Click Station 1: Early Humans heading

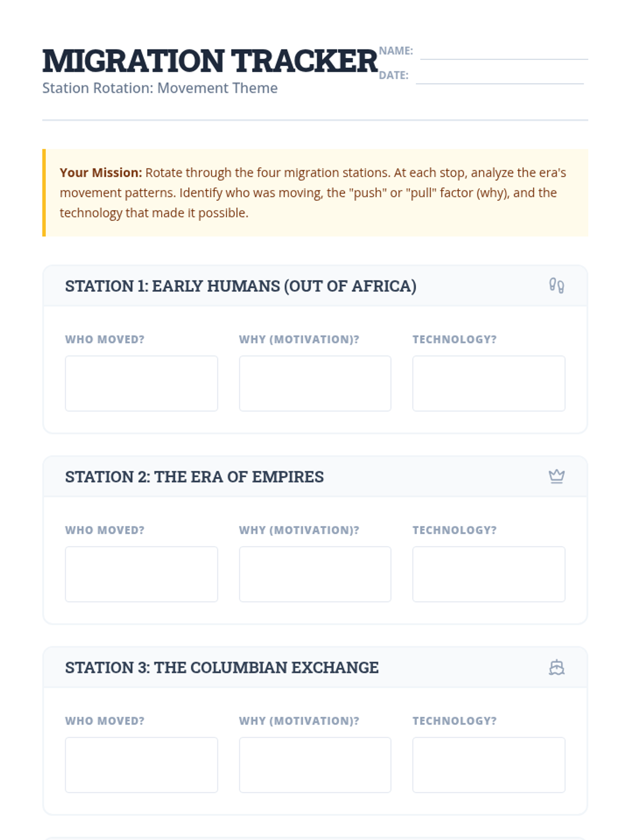tap(240, 286)
